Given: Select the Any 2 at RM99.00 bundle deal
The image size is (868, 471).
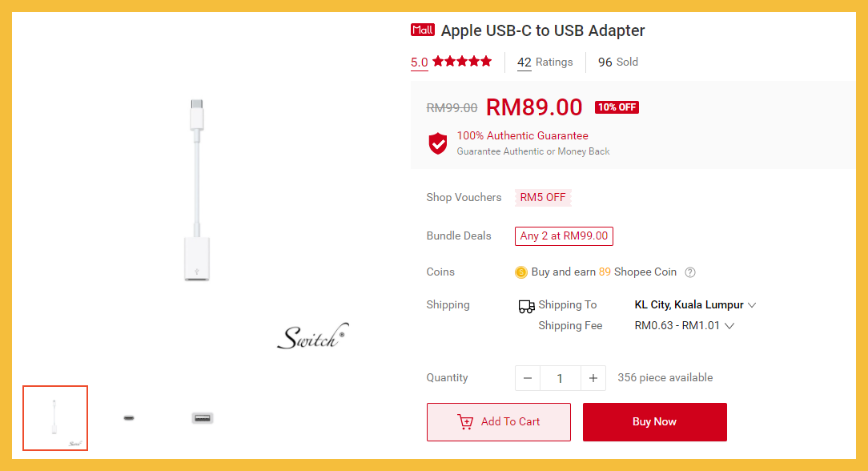Looking at the screenshot, I should click(564, 235).
